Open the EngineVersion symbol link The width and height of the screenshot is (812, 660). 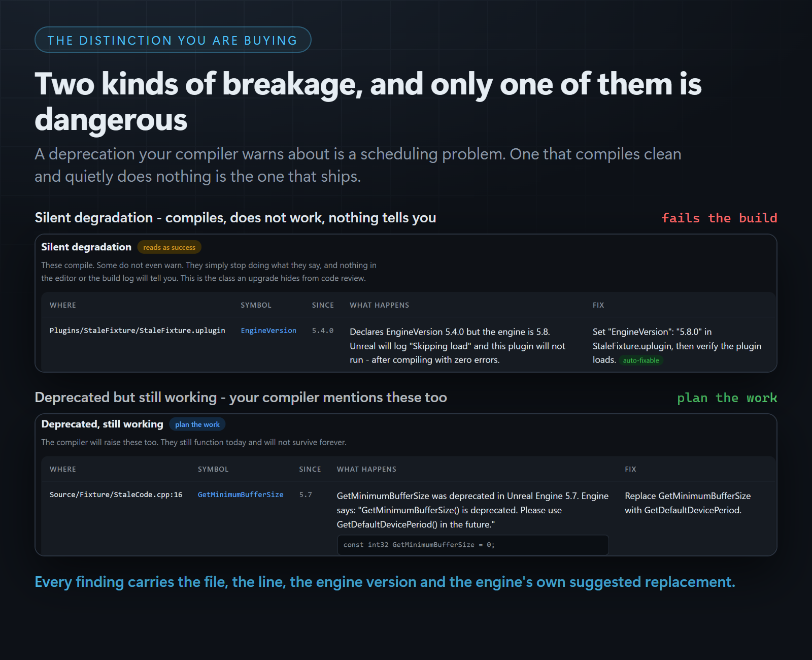pos(268,331)
